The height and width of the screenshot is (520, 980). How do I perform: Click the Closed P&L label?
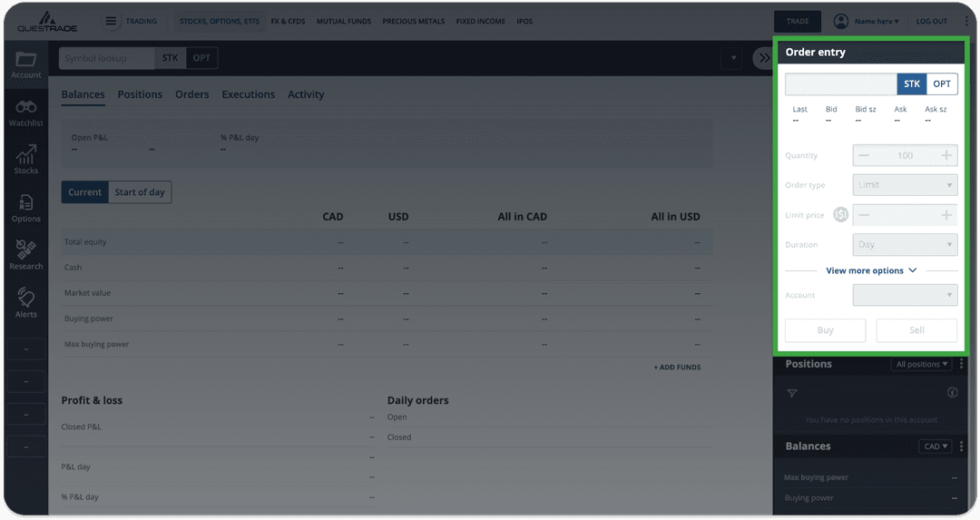pos(82,427)
